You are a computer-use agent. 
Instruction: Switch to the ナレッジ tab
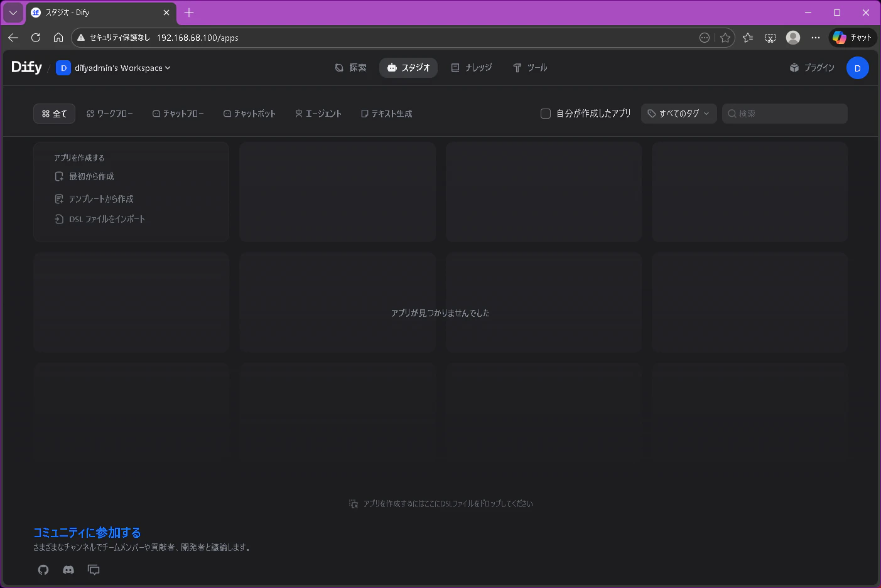pos(472,68)
